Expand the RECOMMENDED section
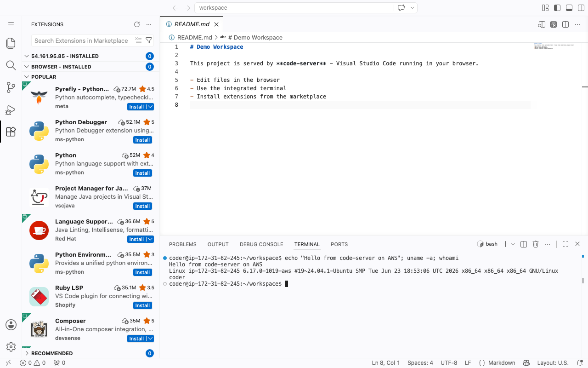The height and width of the screenshot is (368, 588). click(x=91, y=353)
